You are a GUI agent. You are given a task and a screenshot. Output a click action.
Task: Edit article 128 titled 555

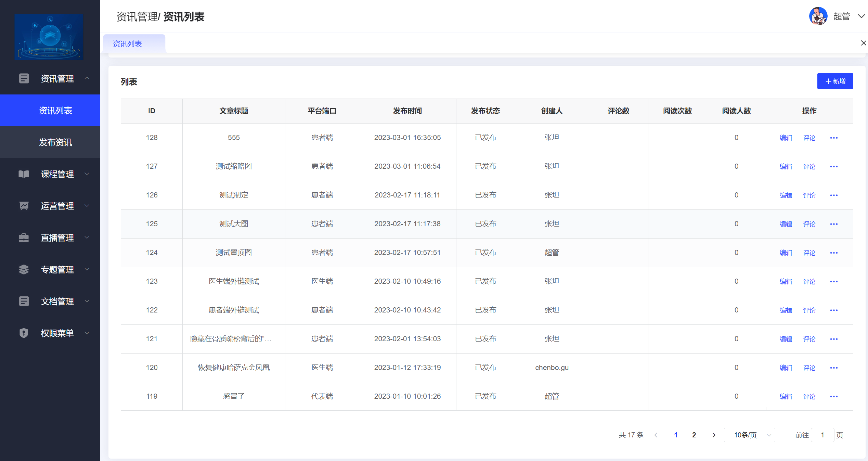point(786,138)
